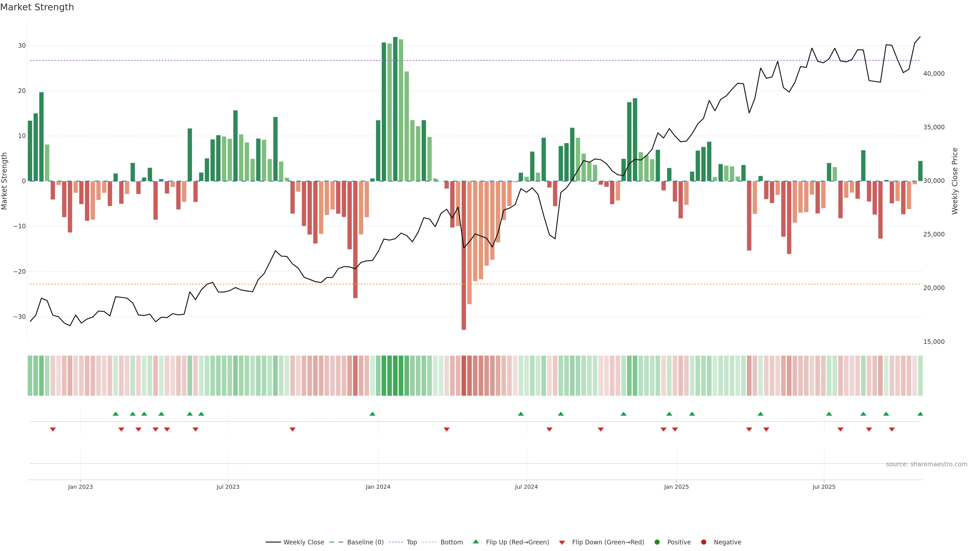
Task: Click the Weekly Close Price axis title
Action: (954, 181)
